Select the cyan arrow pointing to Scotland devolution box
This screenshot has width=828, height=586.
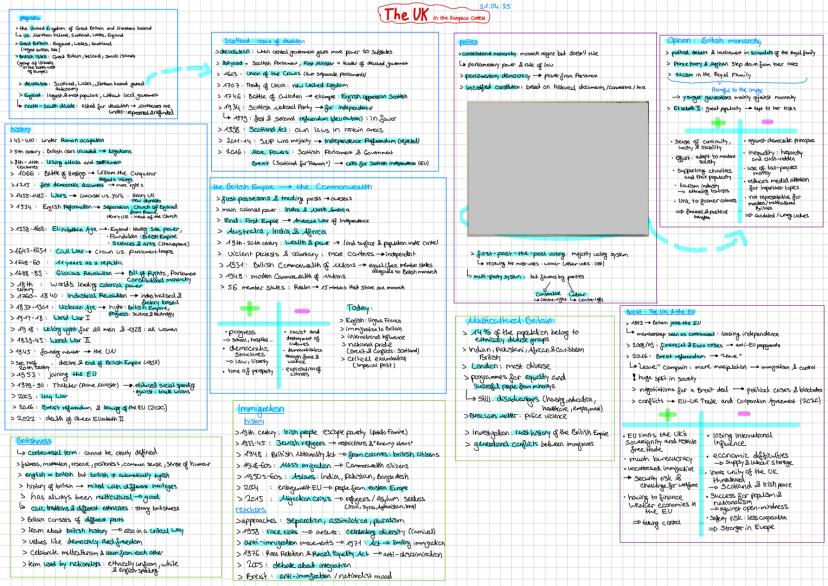click(x=180, y=71)
